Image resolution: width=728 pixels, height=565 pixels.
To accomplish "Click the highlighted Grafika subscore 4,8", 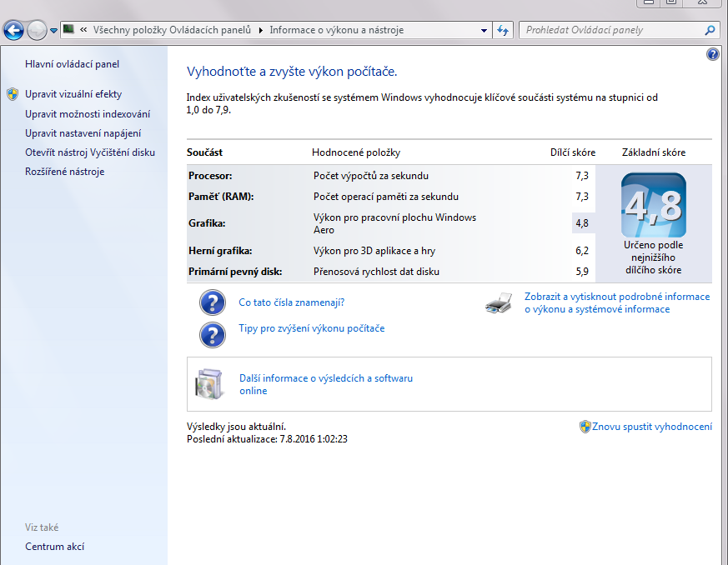I will pos(582,223).
